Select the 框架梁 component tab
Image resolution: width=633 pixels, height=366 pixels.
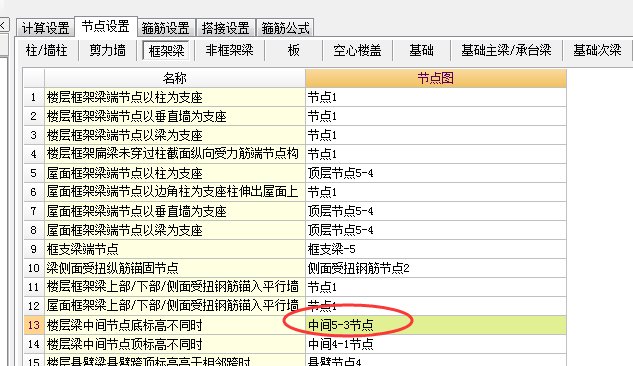click(166, 50)
